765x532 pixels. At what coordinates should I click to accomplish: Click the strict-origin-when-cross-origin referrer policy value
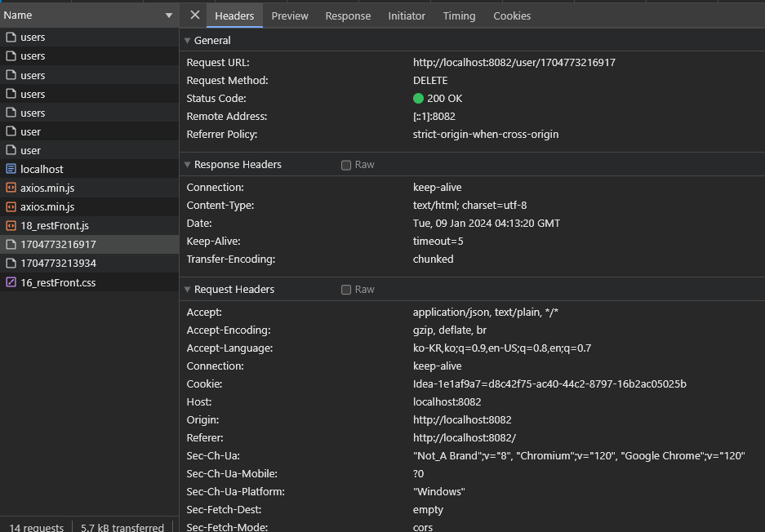pyautogui.click(x=486, y=134)
